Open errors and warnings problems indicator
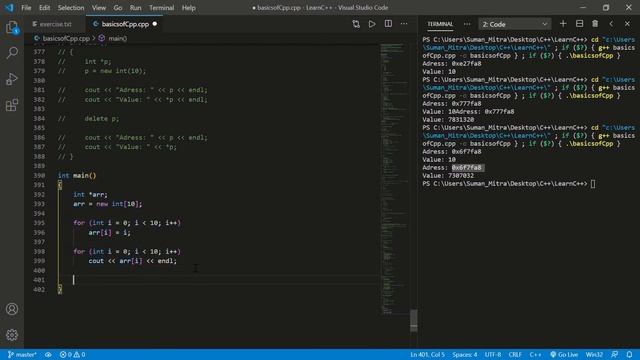The image size is (640, 360). coord(73,355)
